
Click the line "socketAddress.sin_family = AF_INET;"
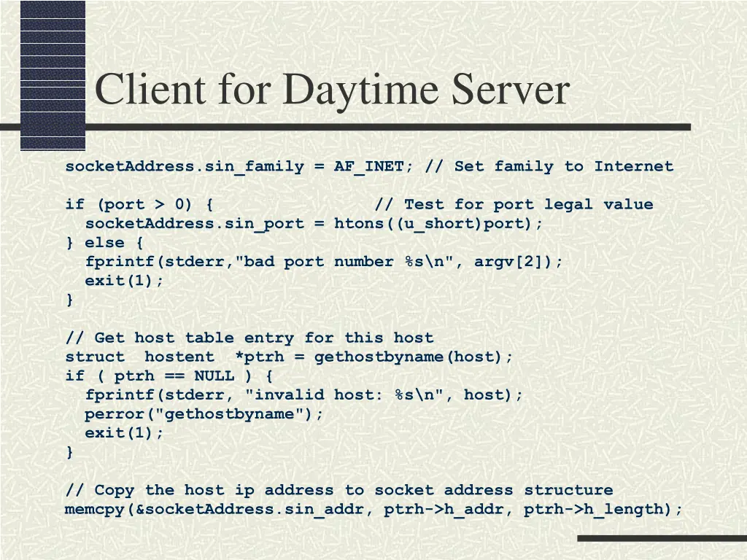[x=239, y=167]
